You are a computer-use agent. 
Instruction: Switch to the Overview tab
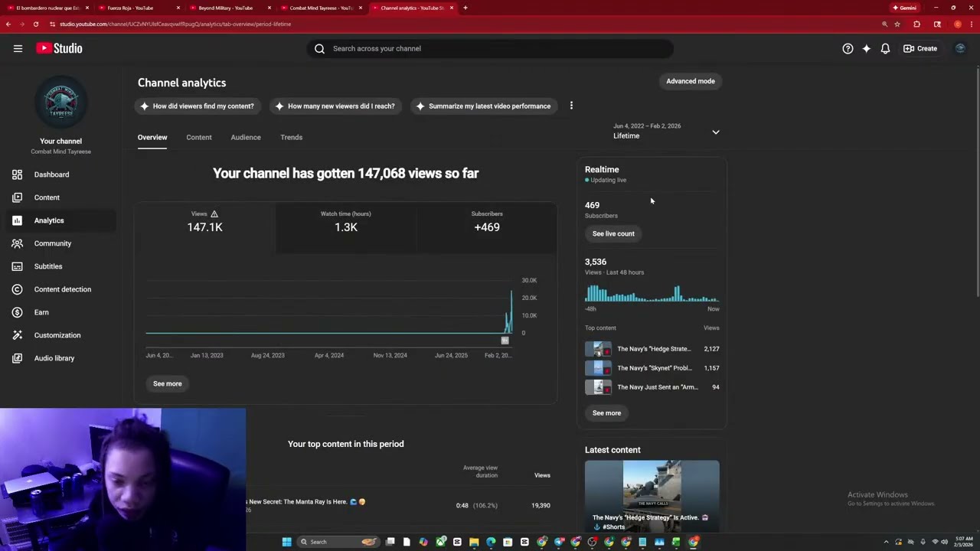click(152, 138)
